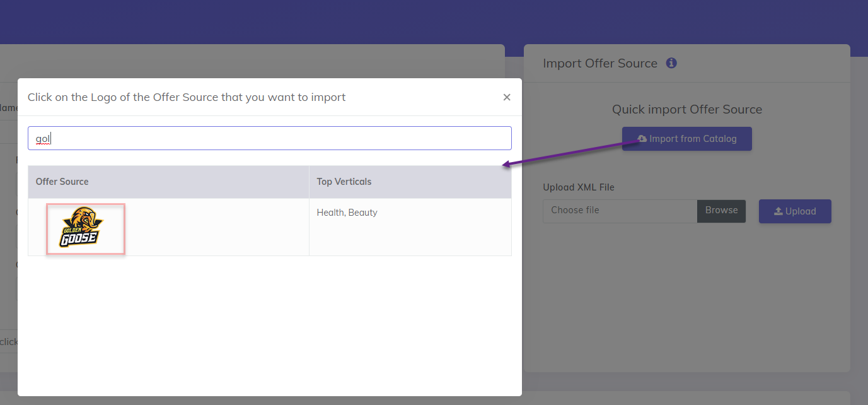Screen dimensions: 868x405
Task: Click the Quick import Offer Source text
Action: [x=687, y=109]
